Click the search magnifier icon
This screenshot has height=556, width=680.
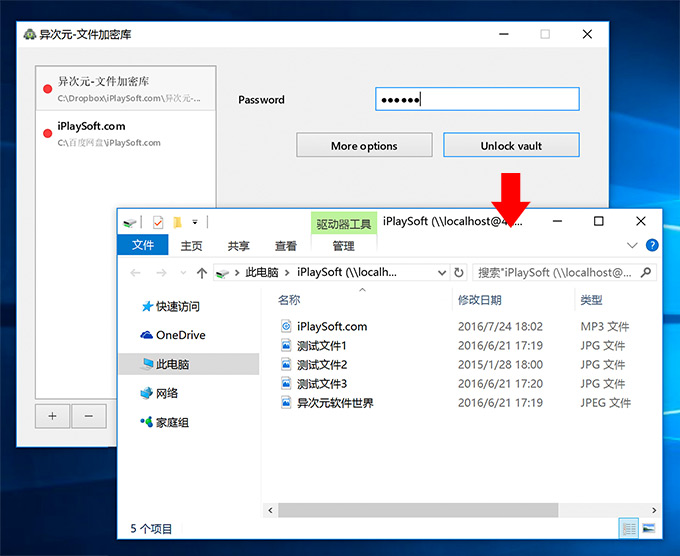pyautogui.click(x=646, y=272)
